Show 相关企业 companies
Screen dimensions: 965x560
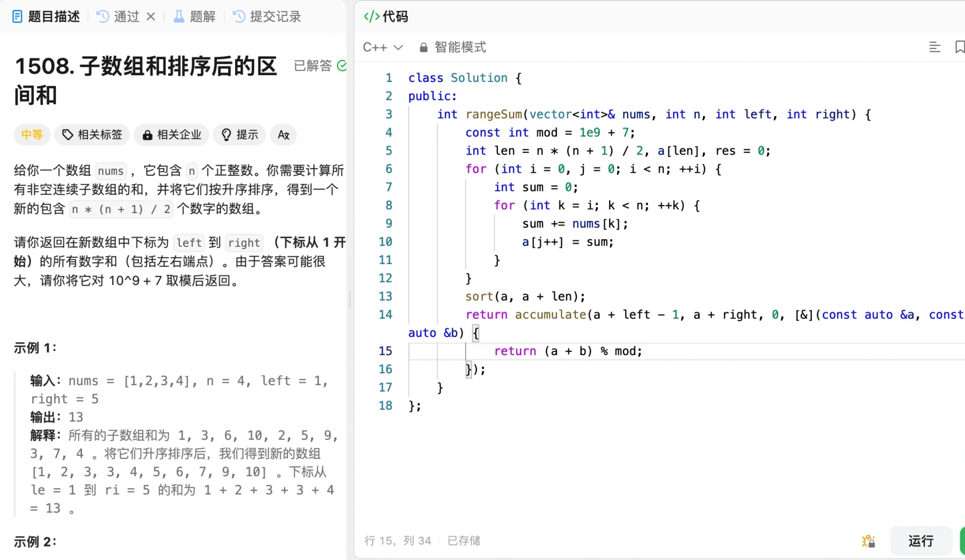pyautogui.click(x=171, y=135)
